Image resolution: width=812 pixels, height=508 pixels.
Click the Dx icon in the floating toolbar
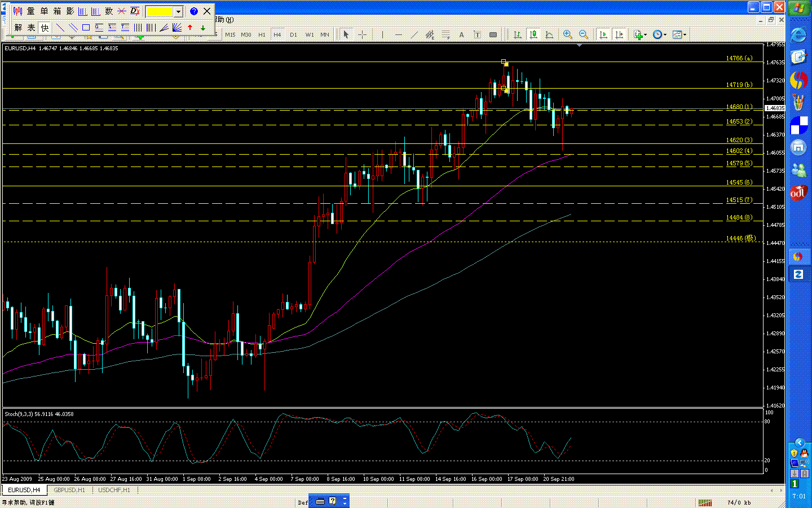click(135, 11)
